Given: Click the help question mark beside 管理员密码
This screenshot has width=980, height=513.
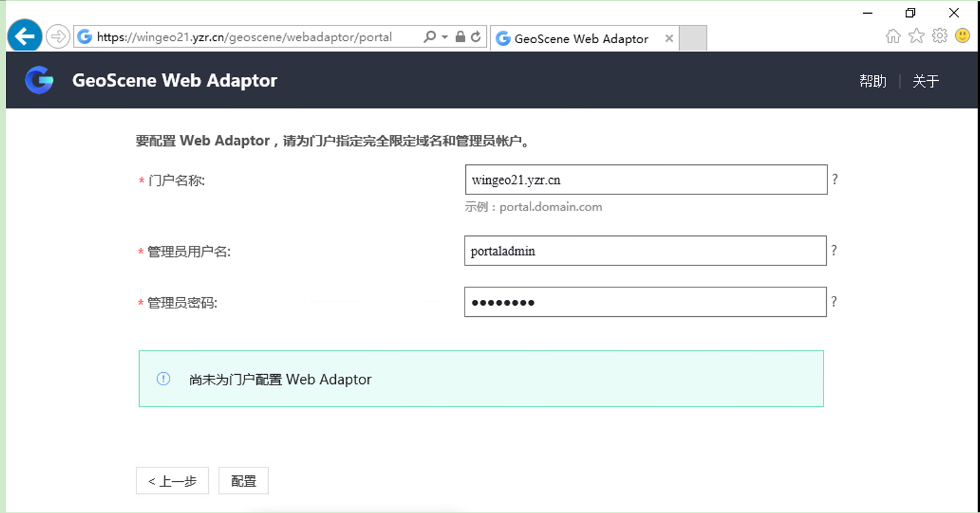Looking at the screenshot, I should coord(834,302).
